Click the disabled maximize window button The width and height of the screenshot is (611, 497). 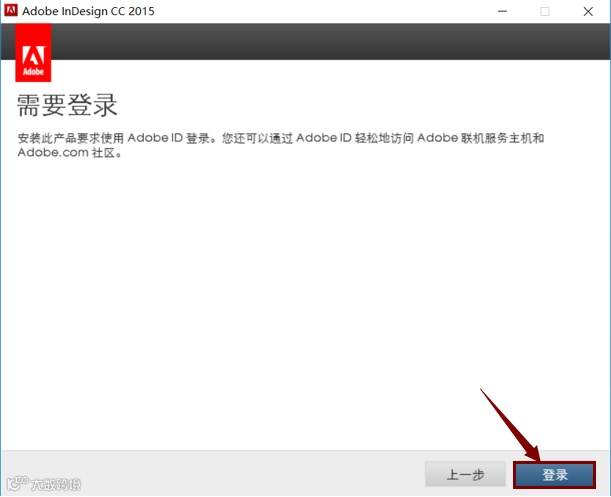pyautogui.click(x=545, y=11)
